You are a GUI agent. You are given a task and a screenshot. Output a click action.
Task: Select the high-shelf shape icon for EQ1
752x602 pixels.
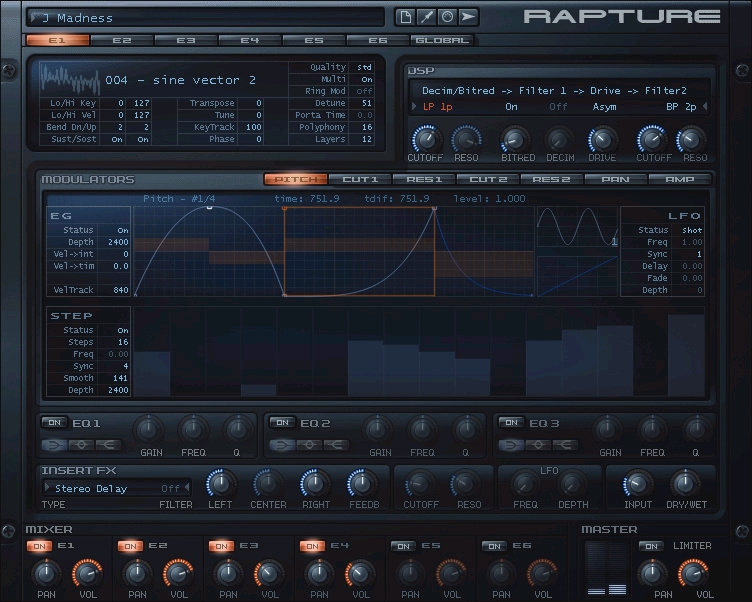click(108, 445)
